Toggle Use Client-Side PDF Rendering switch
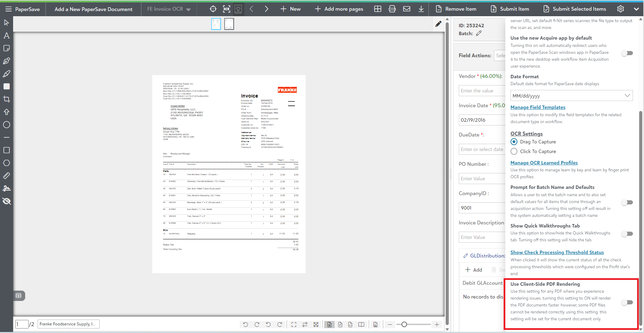The image size is (644, 333). 627,302
